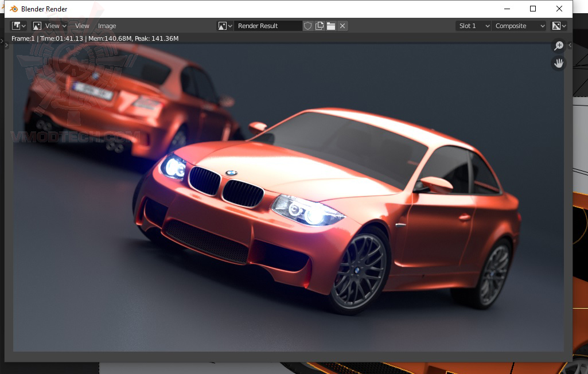
Task: Click the render time text Time:01:41.13
Action: pos(61,38)
